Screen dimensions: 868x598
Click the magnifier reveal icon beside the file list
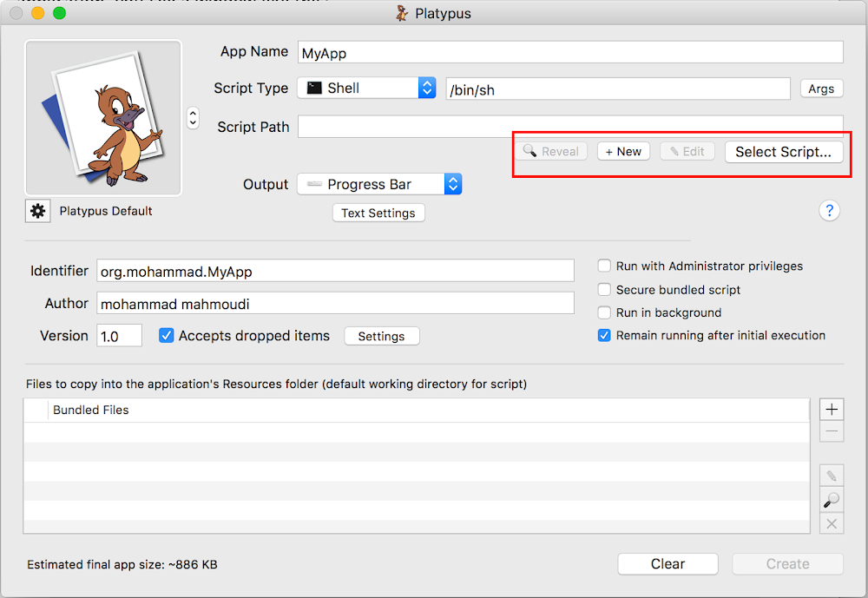pyautogui.click(x=831, y=500)
